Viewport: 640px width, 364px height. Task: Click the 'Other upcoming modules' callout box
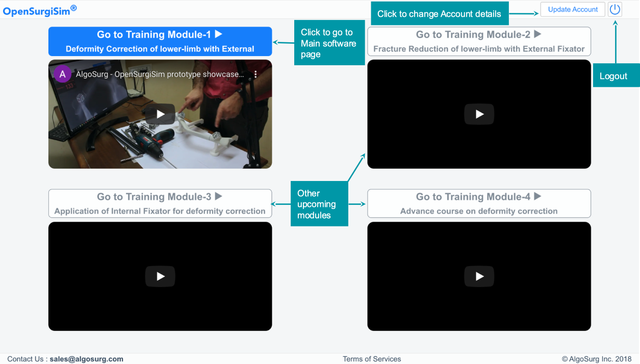(319, 204)
